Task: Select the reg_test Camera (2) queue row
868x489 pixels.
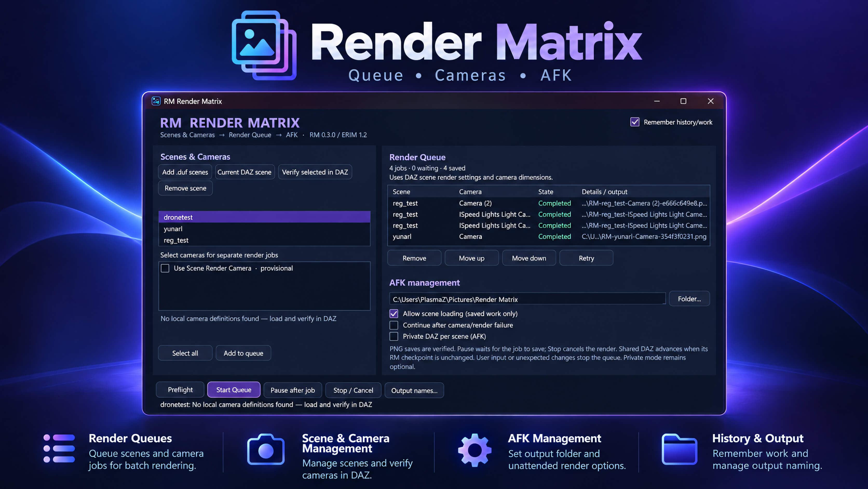Action: [549, 203]
